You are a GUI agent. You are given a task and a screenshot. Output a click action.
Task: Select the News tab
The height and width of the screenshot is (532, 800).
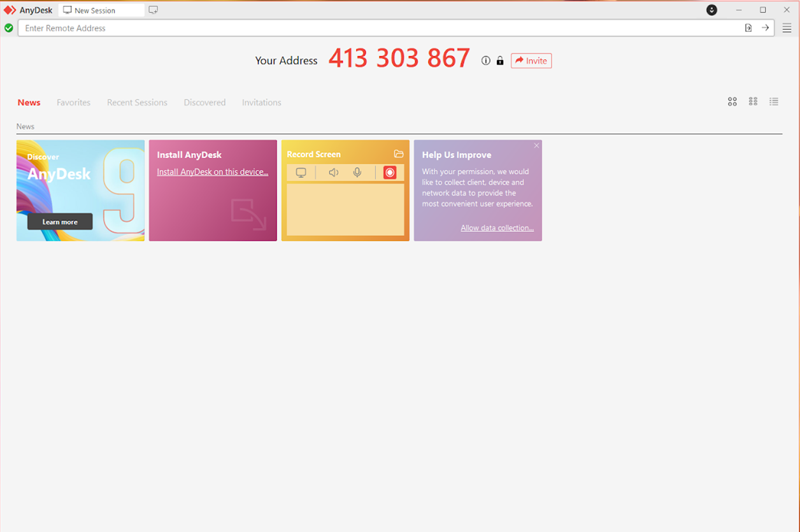29,103
